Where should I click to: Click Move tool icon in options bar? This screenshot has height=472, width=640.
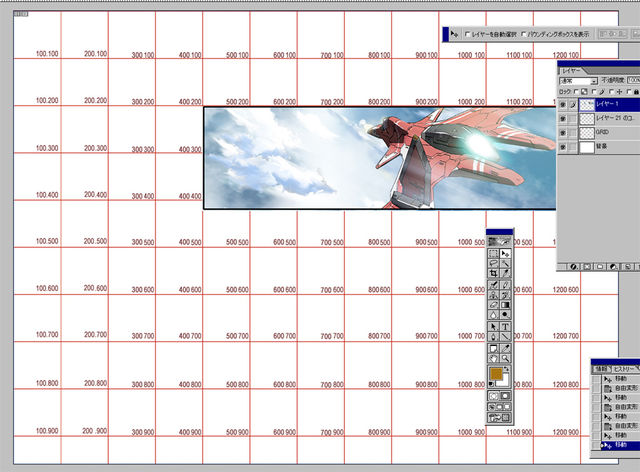(455, 35)
